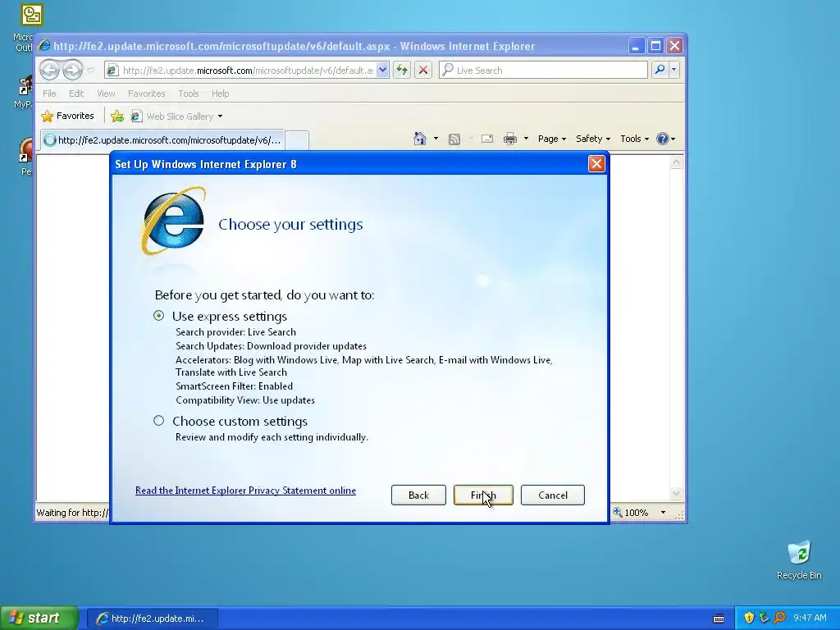Click the zoom level 100% control

point(631,513)
